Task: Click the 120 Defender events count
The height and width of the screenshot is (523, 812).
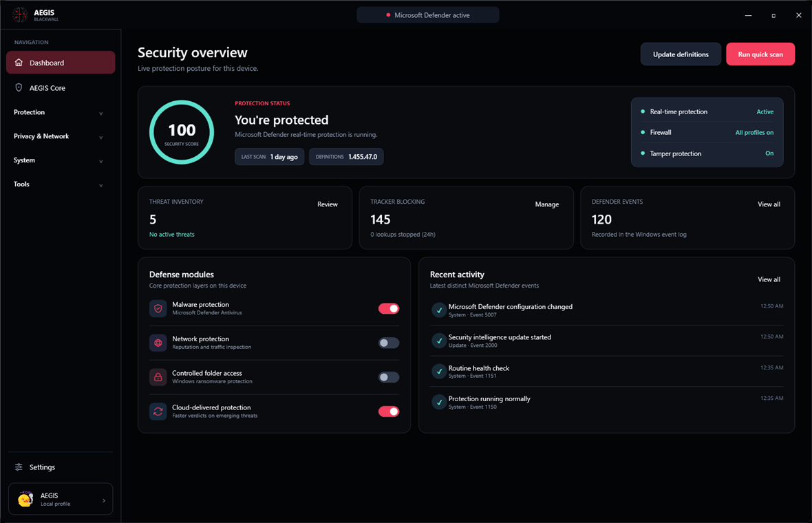Action: click(601, 220)
